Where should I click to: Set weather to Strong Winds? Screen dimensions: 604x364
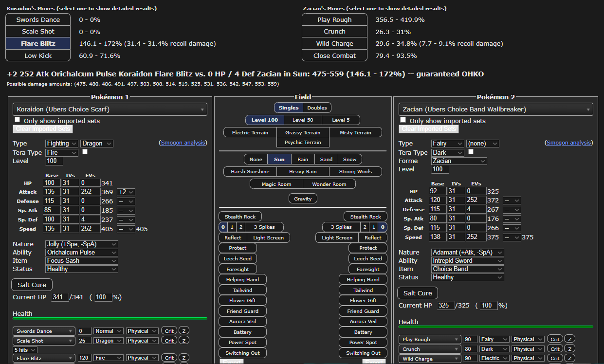point(355,171)
